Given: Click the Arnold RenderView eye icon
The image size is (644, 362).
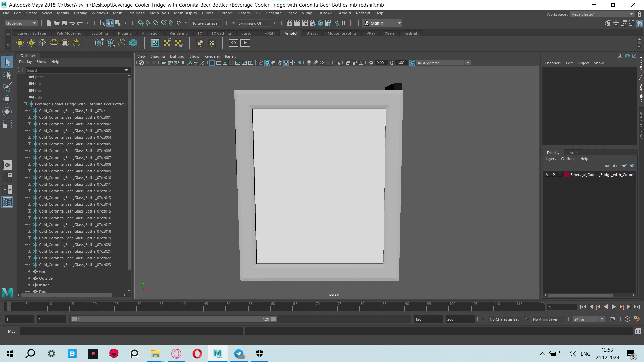Looking at the screenshot, I should pos(234,43).
